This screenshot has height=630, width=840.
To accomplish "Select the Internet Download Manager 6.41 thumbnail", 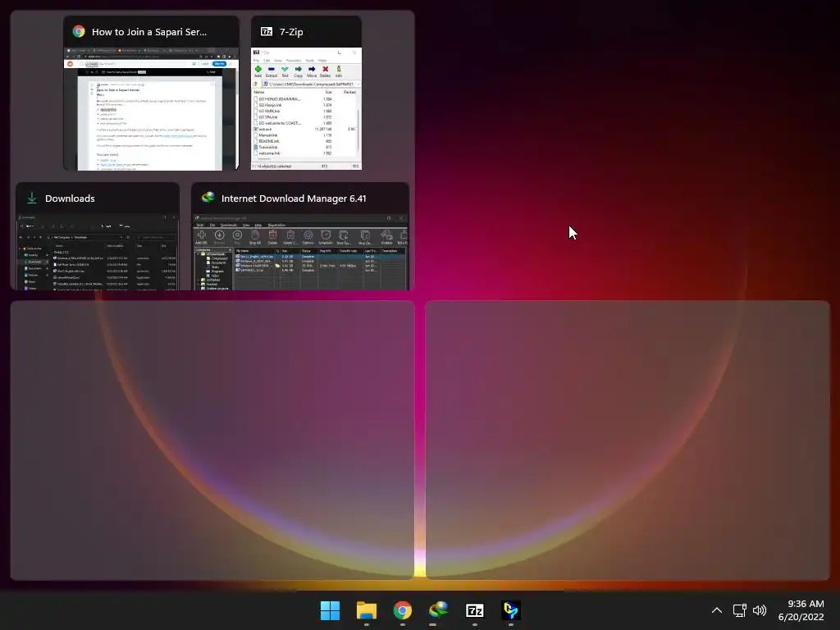I will coord(300,236).
